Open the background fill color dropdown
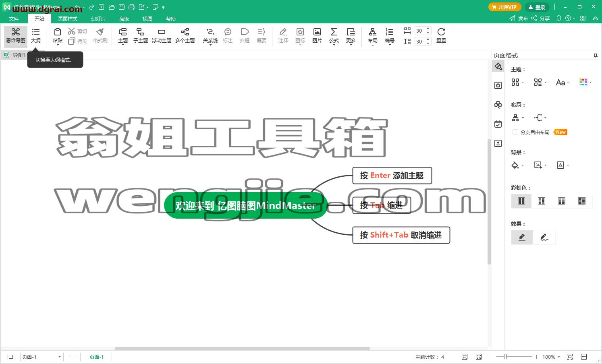 click(x=518, y=165)
